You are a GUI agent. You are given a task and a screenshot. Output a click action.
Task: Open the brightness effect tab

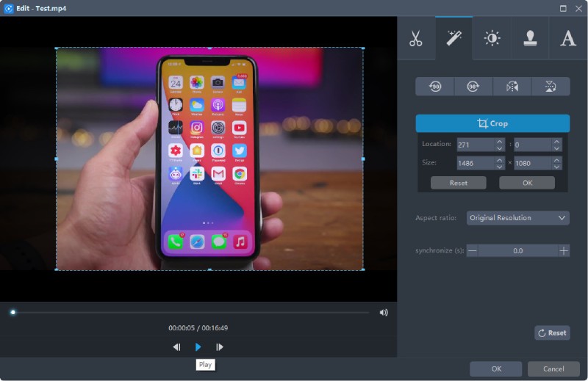click(492, 38)
